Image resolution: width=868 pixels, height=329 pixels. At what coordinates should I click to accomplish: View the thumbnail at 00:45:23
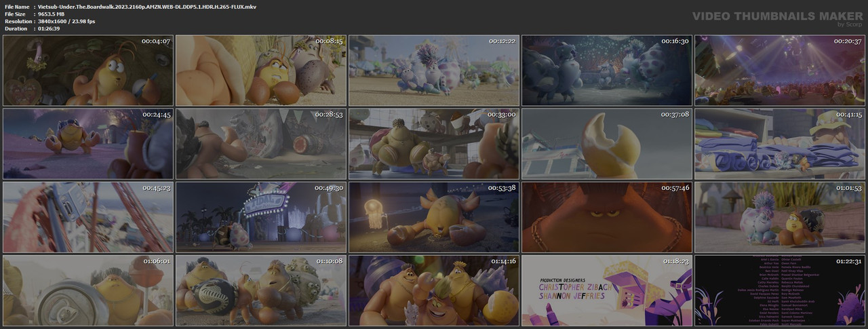(88, 217)
